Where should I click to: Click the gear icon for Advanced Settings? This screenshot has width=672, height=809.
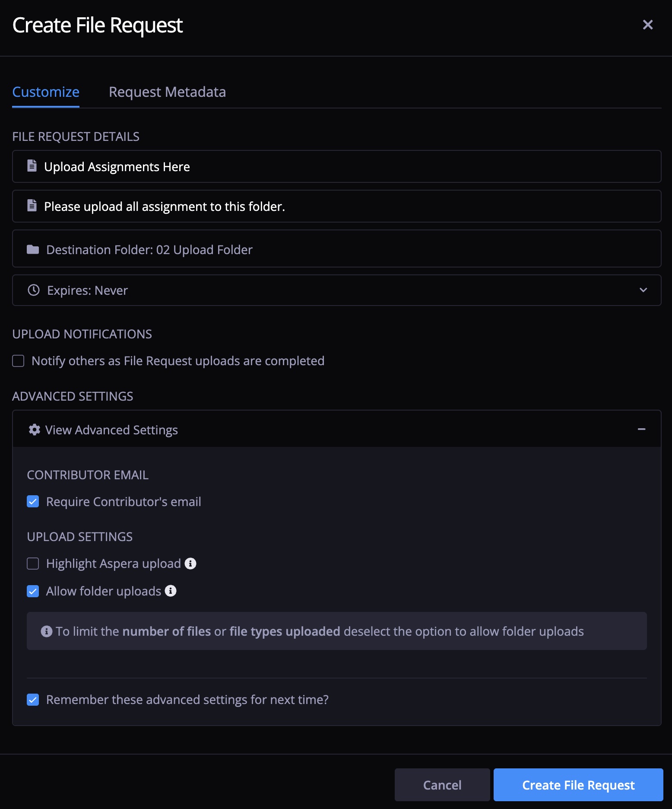click(x=35, y=430)
